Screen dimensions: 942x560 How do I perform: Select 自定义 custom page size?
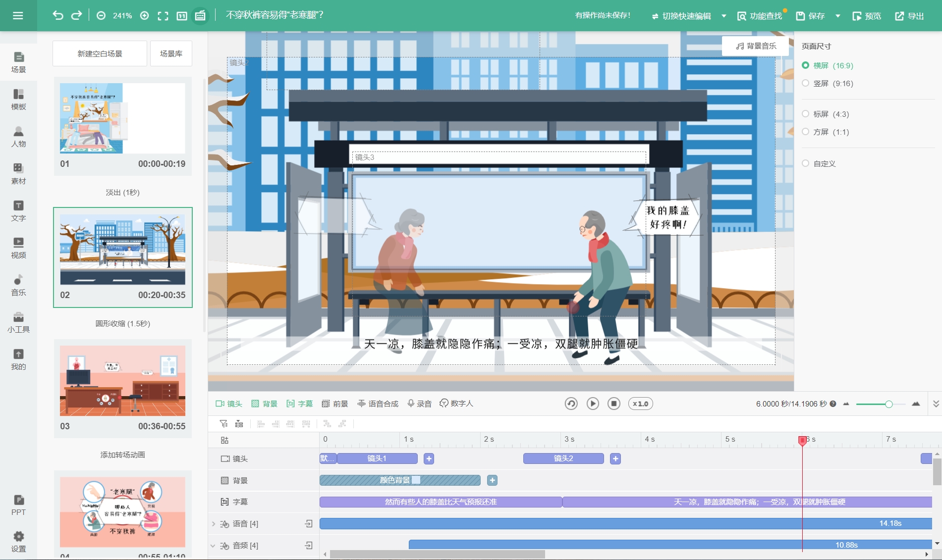click(x=819, y=163)
